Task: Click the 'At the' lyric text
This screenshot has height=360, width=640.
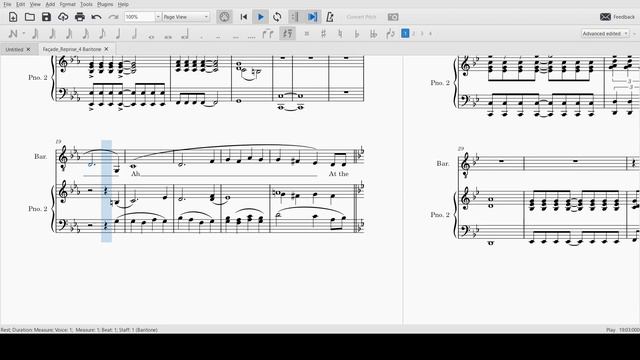Action: (339, 174)
